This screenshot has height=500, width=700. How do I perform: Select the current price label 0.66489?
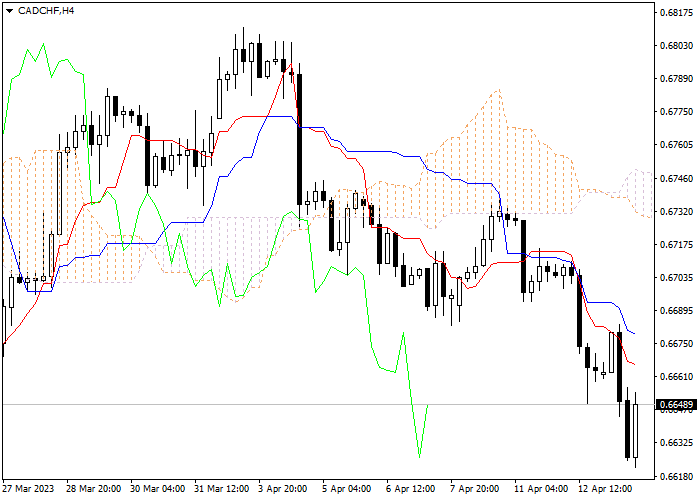point(677,405)
